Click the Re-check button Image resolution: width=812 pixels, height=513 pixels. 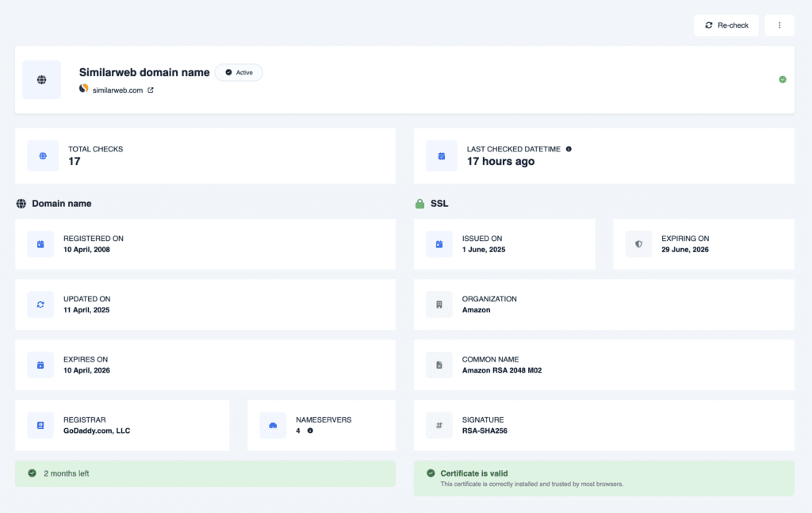[726, 25]
